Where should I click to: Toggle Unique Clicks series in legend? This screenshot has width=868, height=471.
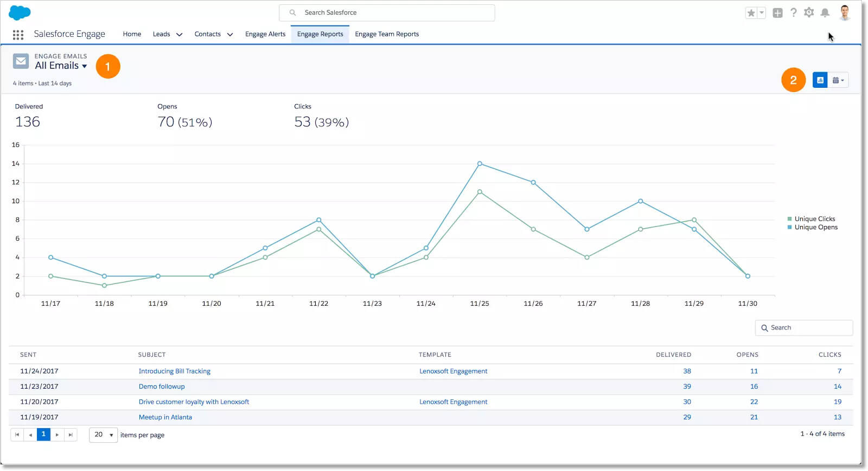814,219
